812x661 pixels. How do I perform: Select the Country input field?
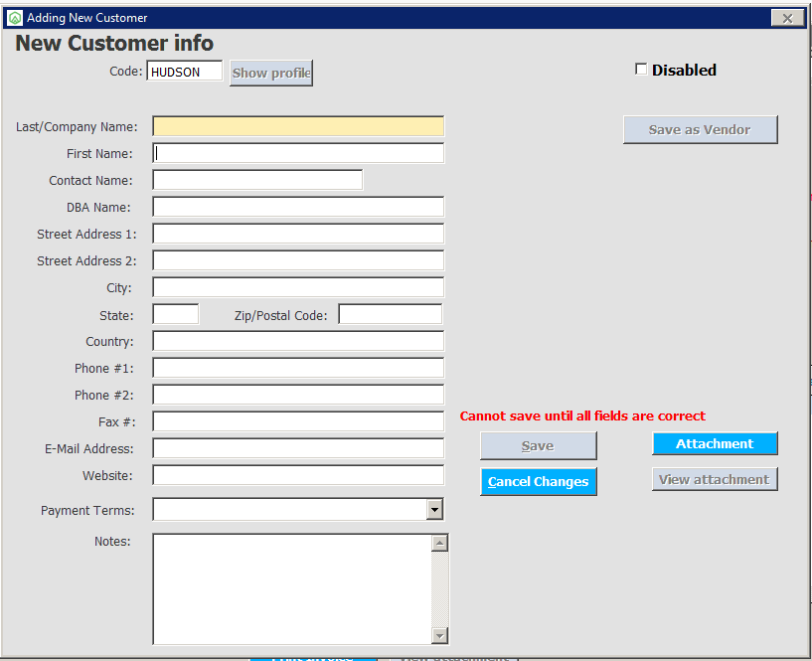click(298, 341)
